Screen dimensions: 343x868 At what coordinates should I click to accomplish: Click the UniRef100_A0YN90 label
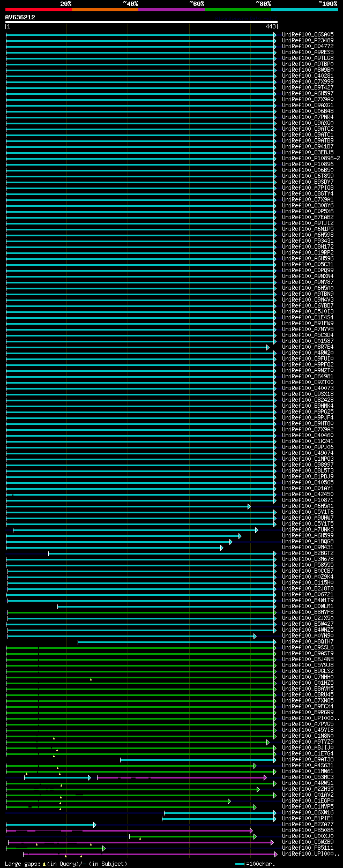click(x=308, y=636)
